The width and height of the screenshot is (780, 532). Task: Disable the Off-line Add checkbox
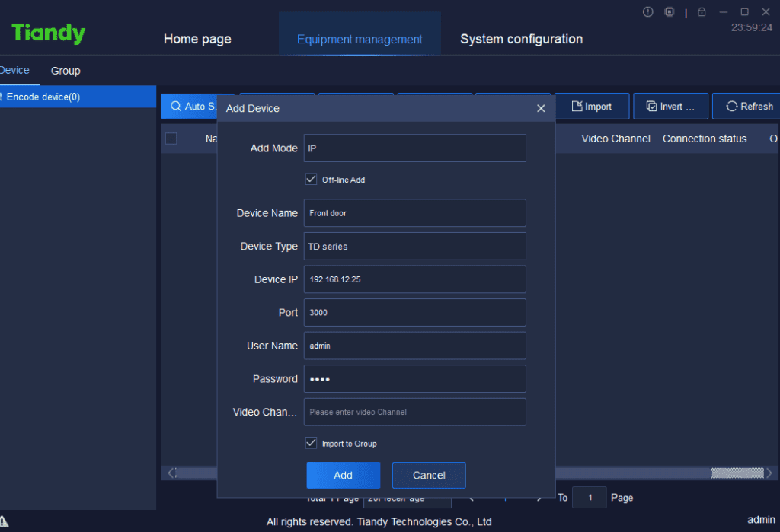[x=311, y=179]
